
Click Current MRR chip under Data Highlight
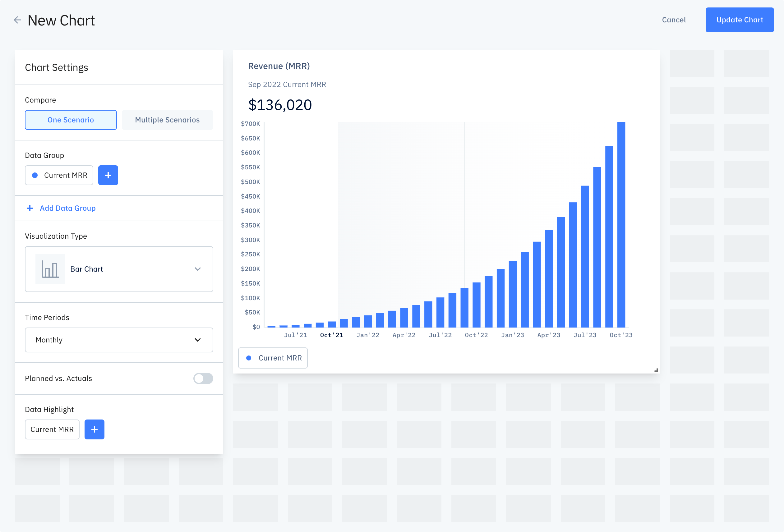point(52,429)
